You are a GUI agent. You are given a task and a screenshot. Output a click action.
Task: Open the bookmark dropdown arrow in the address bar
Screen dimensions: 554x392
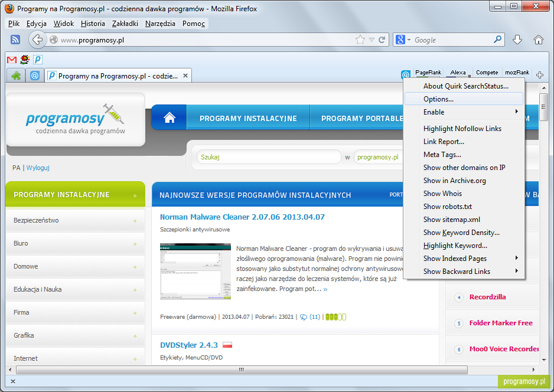(x=371, y=40)
